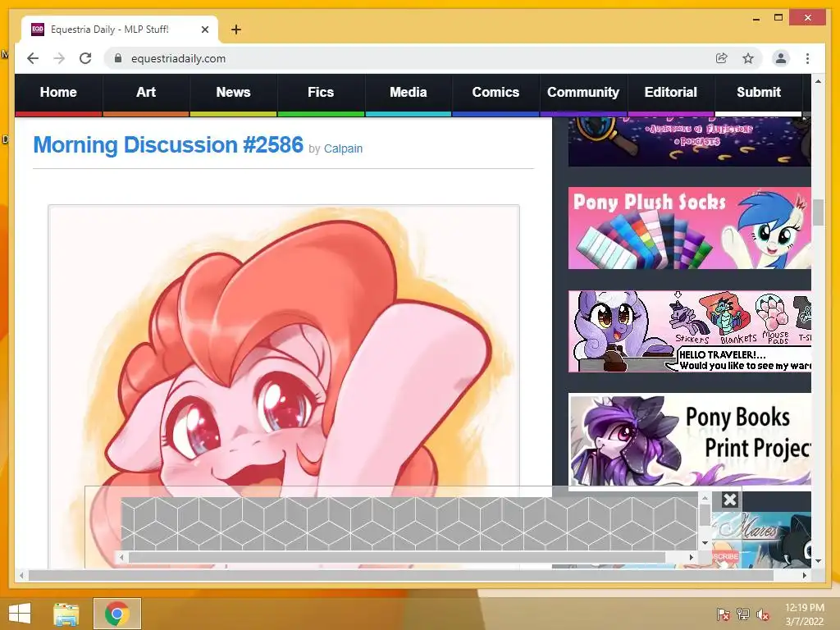Screen dimensions: 840x630
Task: Open the Art nav menu
Action: pyautogui.click(x=146, y=93)
